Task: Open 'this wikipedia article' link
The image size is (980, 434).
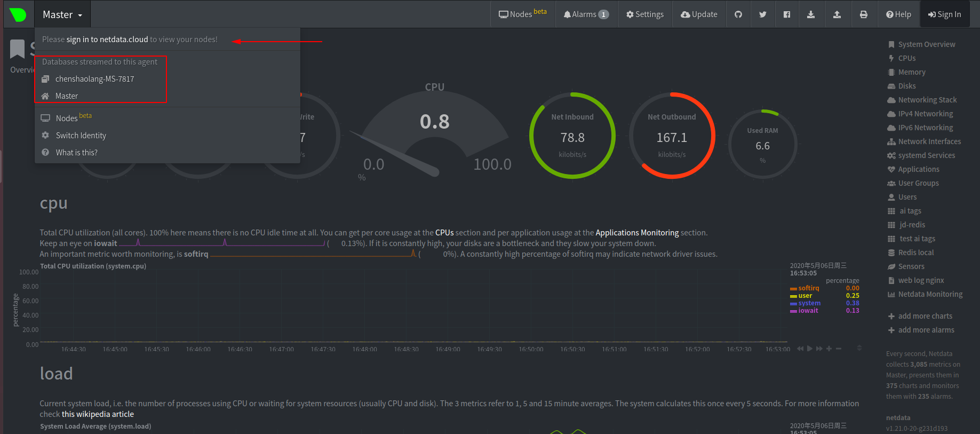Action: click(98, 414)
